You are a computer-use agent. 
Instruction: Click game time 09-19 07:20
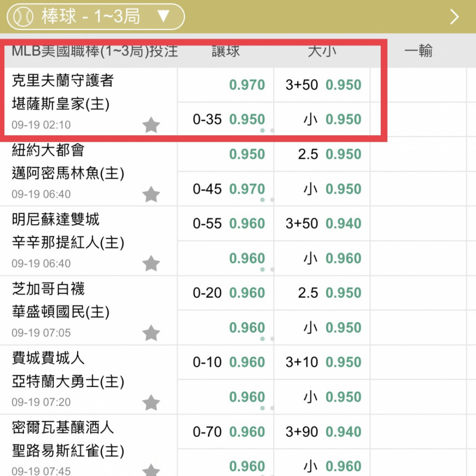pyautogui.click(x=41, y=402)
